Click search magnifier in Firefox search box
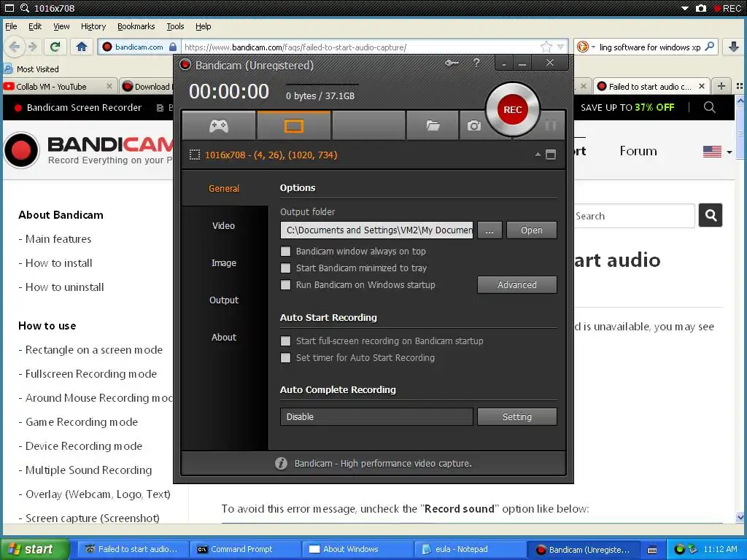Image resolution: width=747 pixels, height=560 pixels. 709,47
